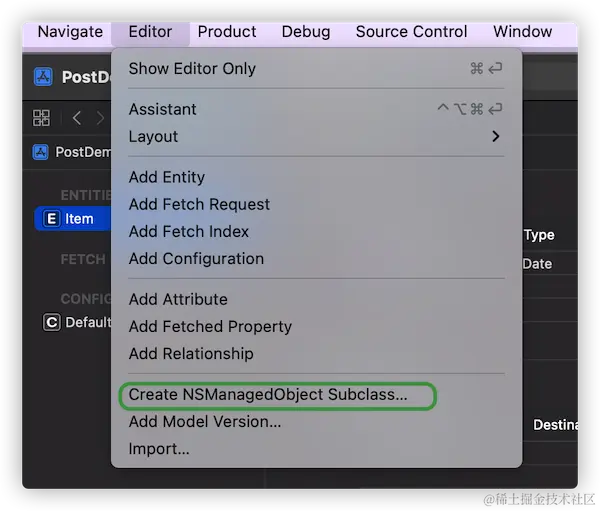Viewport: 600px width, 511px height.
Task: Choose Create NSManagedObject Subclass…
Action: coord(316,395)
